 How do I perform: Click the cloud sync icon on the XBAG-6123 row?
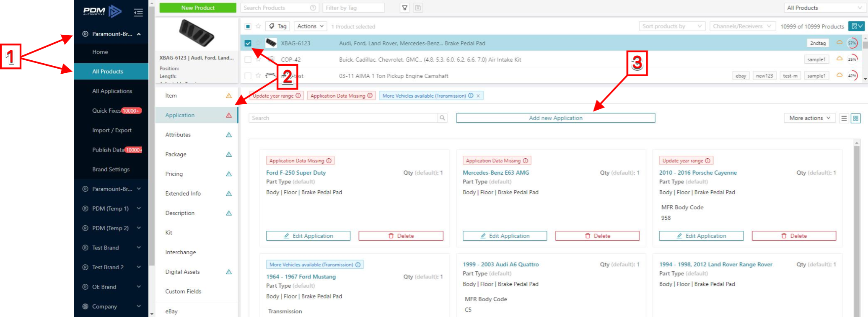pyautogui.click(x=839, y=42)
